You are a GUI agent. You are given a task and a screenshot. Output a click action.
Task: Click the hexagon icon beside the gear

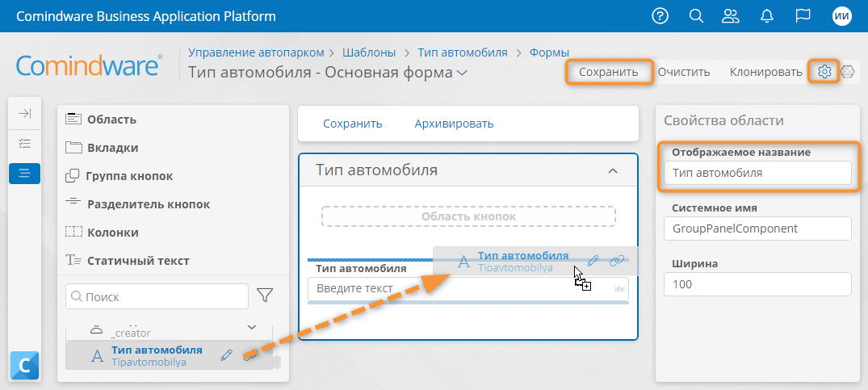tap(848, 71)
